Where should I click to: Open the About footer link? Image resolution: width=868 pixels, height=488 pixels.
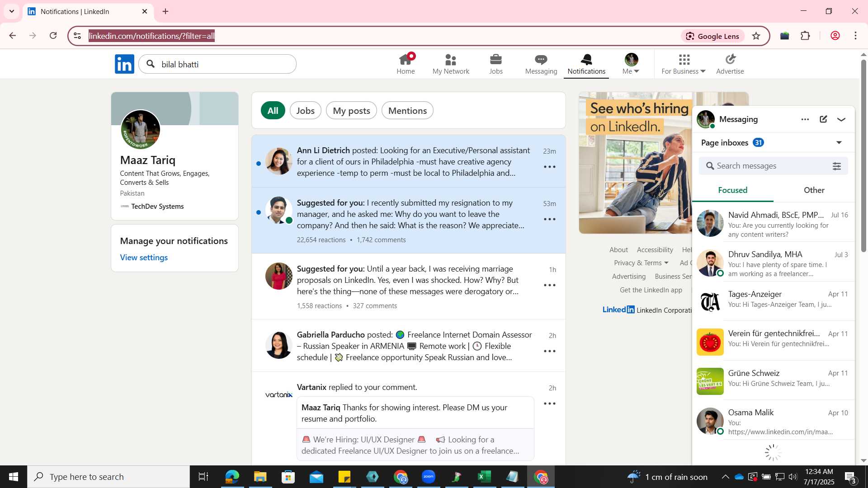618,250
